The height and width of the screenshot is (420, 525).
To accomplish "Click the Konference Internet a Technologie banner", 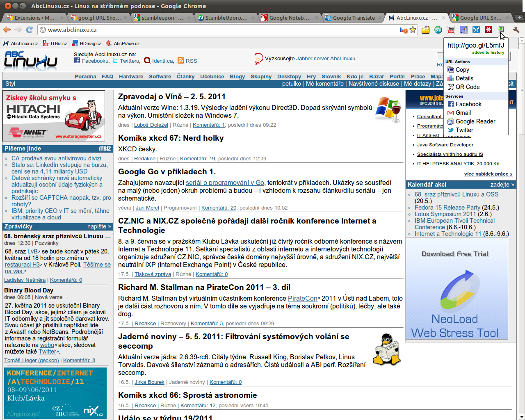I will pyautogui.click(x=55, y=393).
